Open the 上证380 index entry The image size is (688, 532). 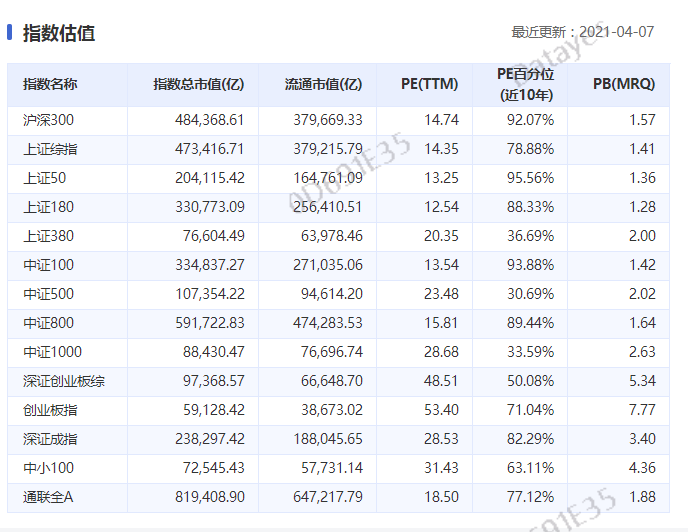pos(47,236)
